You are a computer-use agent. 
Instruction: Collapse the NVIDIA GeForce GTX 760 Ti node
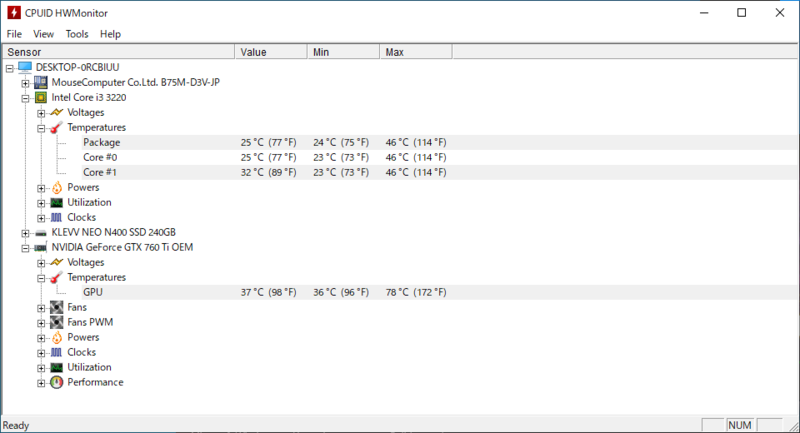[26, 248]
